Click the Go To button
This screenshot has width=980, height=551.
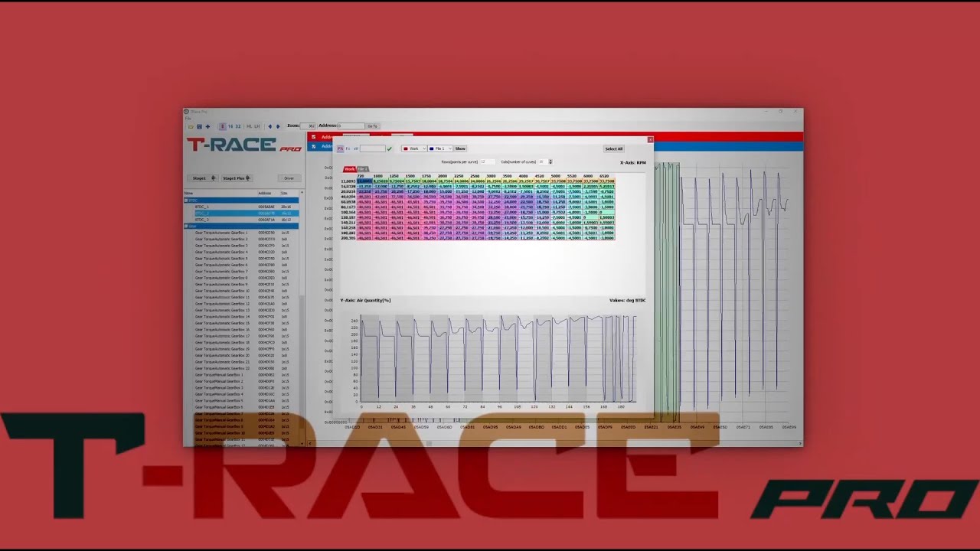(372, 126)
